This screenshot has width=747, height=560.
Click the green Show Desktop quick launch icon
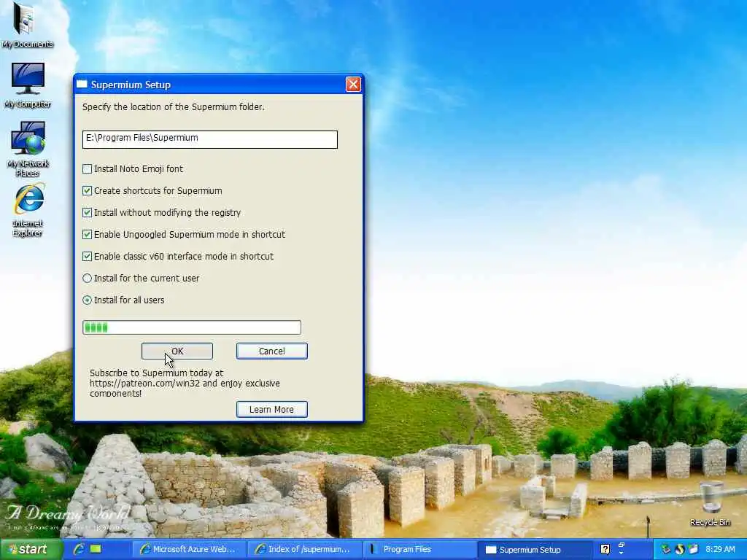(x=96, y=549)
